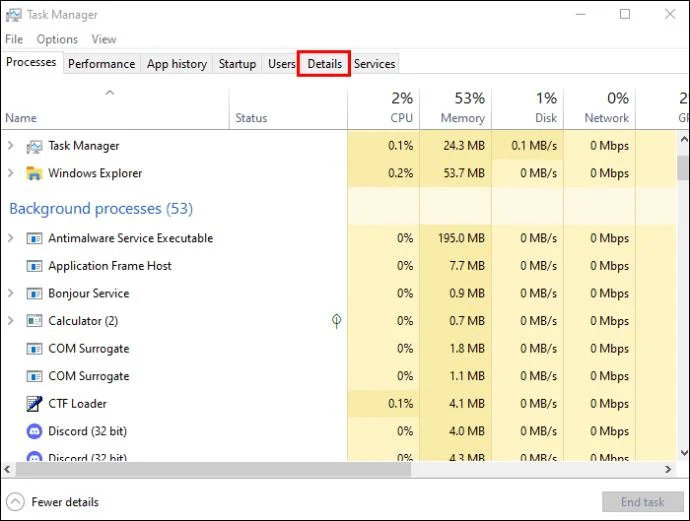Click the Discord icon at 4.0 MB
Viewport: 690px width, 521px height.
34,431
